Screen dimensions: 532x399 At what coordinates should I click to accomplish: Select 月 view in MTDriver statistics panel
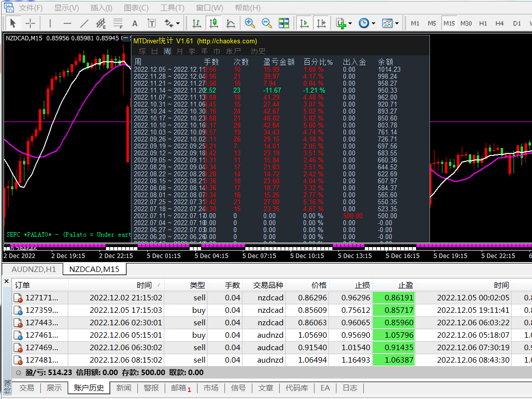pyautogui.click(x=179, y=51)
